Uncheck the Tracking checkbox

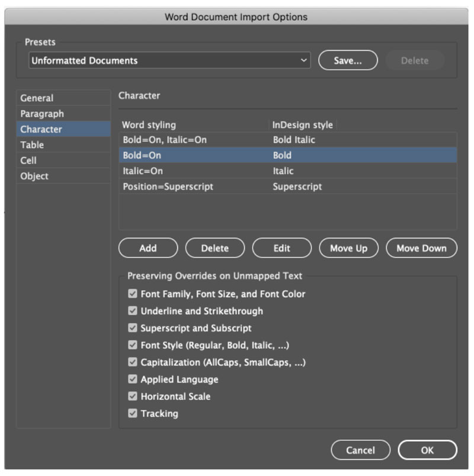pyautogui.click(x=133, y=413)
